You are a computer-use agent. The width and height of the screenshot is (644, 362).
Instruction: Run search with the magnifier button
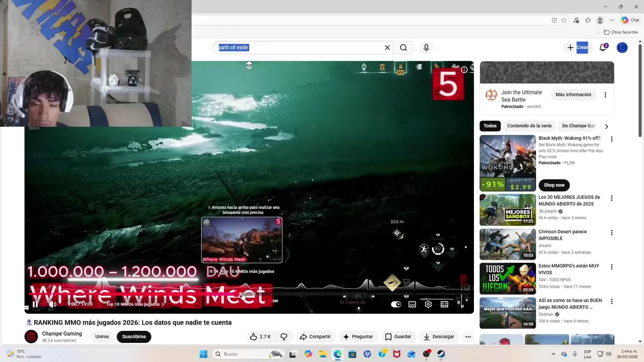click(x=404, y=48)
